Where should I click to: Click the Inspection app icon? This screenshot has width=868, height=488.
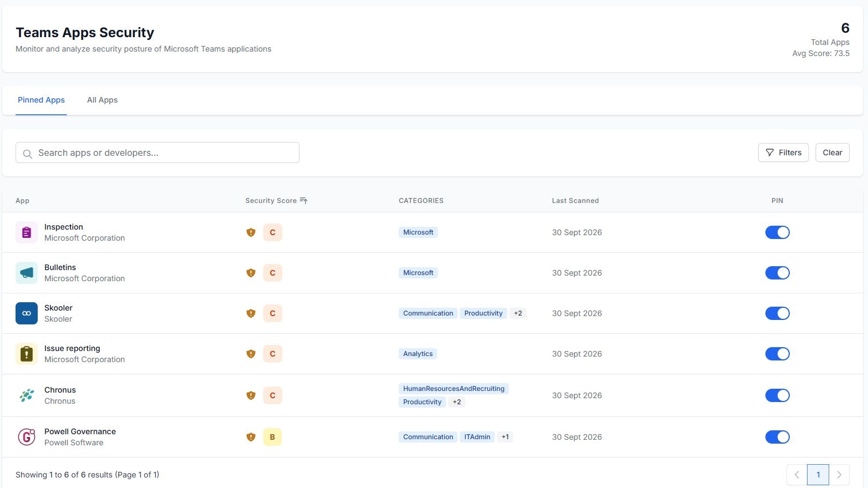tap(27, 232)
